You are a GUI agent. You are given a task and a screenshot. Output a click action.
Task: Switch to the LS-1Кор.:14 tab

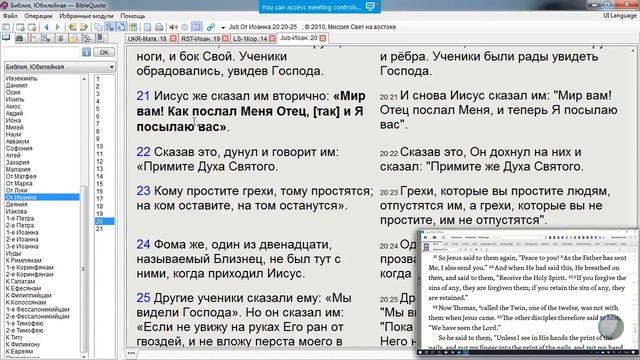point(250,38)
